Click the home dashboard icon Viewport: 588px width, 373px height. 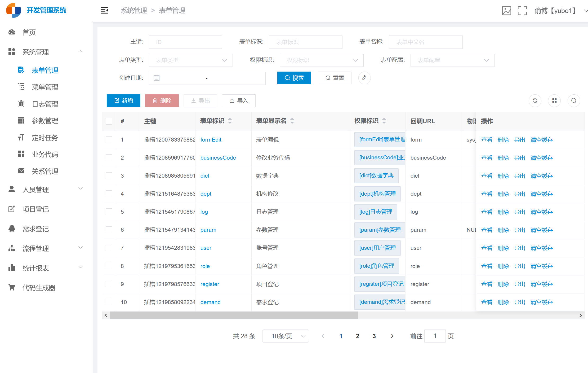[x=12, y=32]
